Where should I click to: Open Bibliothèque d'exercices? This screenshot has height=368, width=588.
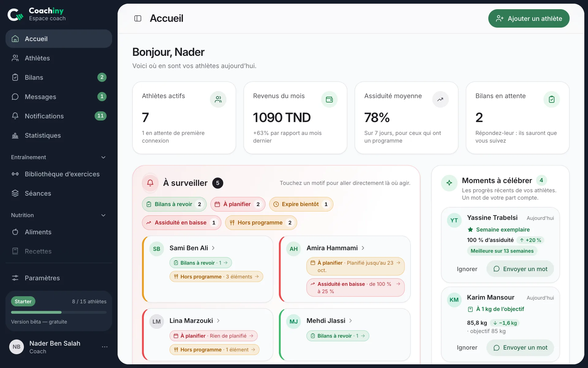[x=59, y=174]
